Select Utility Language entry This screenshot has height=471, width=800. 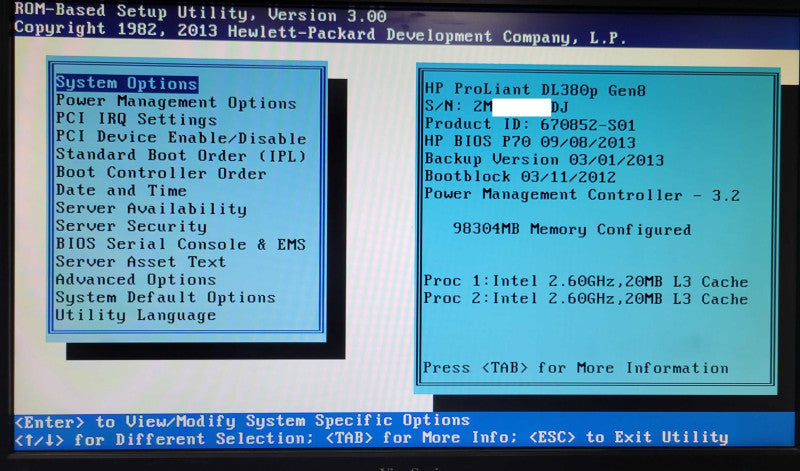136,315
